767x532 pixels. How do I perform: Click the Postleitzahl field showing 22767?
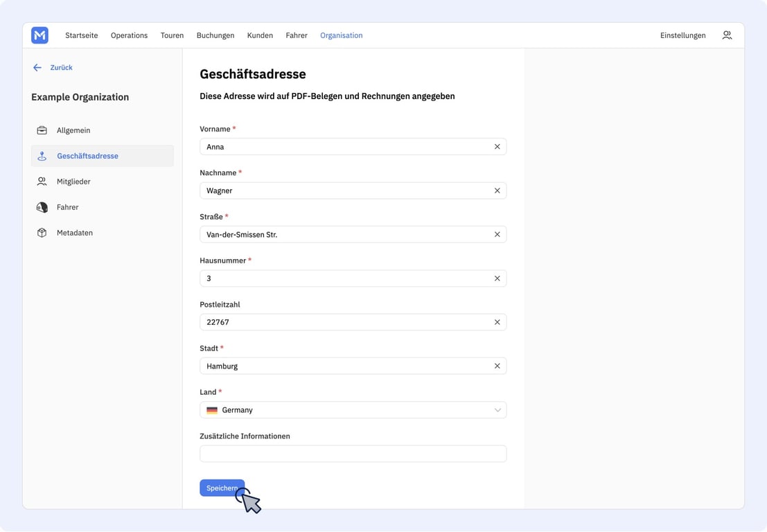coord(353,322)
